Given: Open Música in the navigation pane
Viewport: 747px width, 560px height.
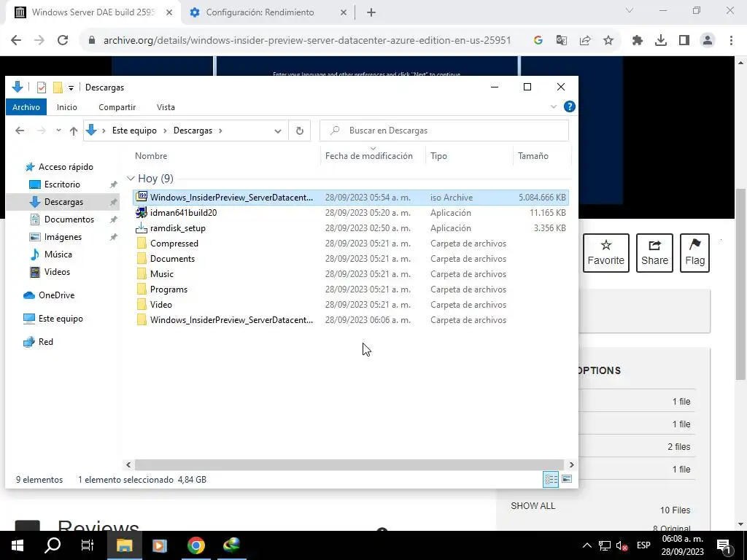Looking at the screenshot, I should point(58,254).
